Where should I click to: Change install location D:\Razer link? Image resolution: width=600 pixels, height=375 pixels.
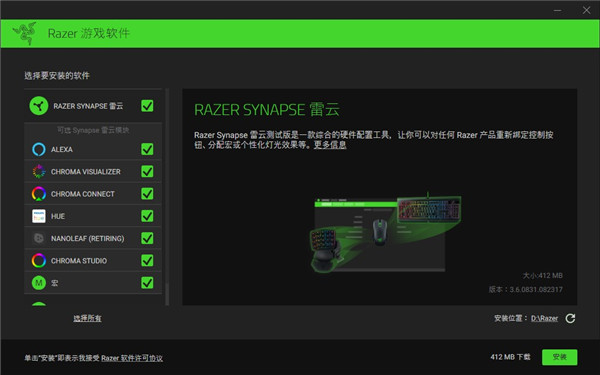pos(544,318)
